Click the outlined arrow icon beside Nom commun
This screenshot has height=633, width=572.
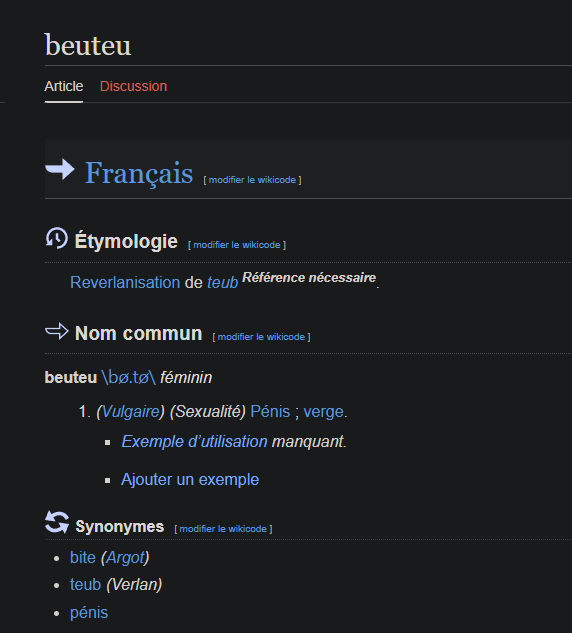click(x=57, y=331)
